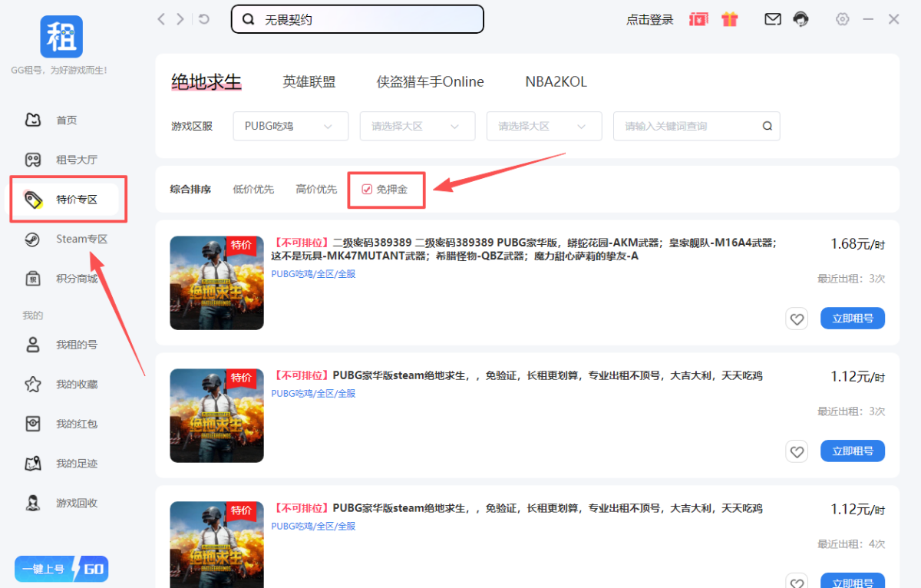This screenshot has height=588, width=921.
Task: Sort by 低价优先
Action: coord(253,189)
